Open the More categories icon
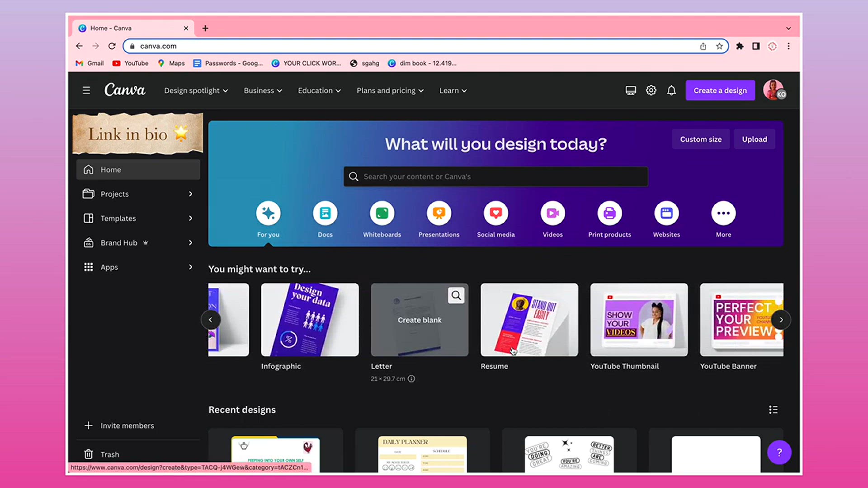Screen dimensions: 868x488 pyautogui.click(x=723, y=213)
